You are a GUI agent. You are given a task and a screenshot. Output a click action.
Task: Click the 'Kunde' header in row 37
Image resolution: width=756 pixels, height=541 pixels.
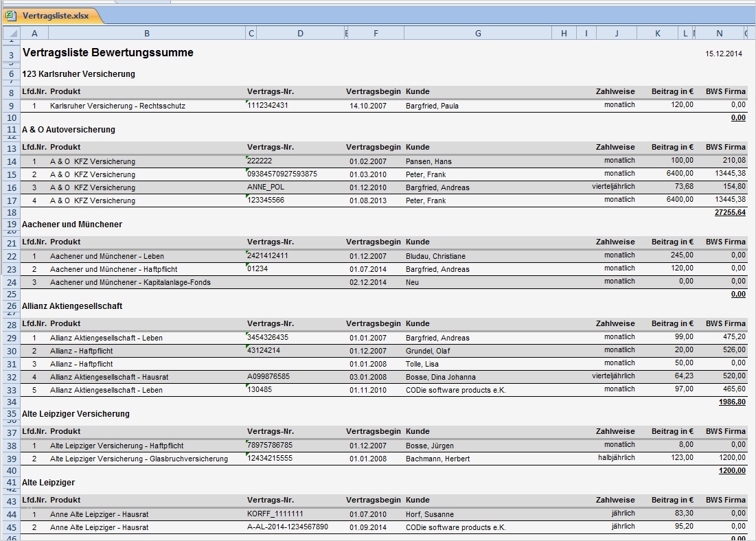417,432
